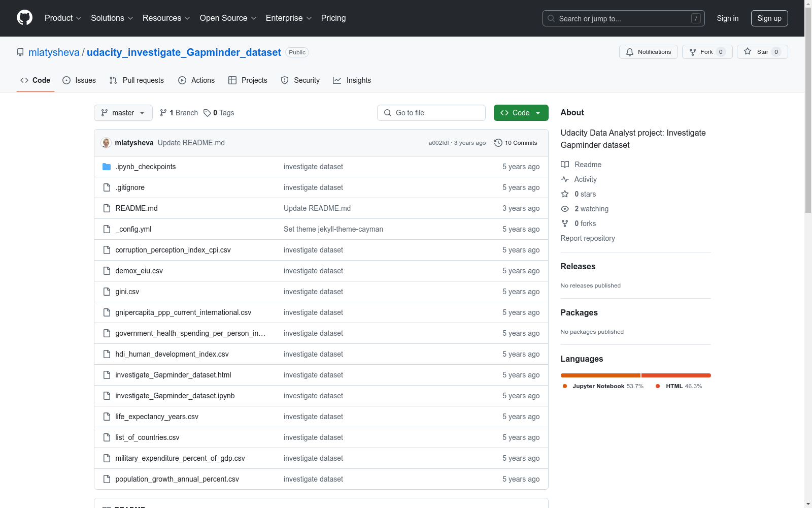Screen dimensions: 812x508
Task: Click the magnifier icon in Go to file
Action: tap(388, 113)
